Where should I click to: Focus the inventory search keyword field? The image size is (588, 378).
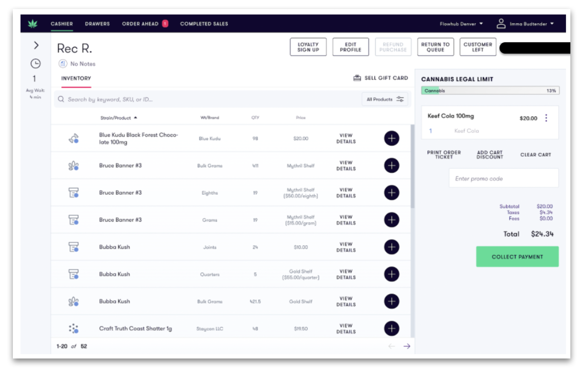[208, 99]
